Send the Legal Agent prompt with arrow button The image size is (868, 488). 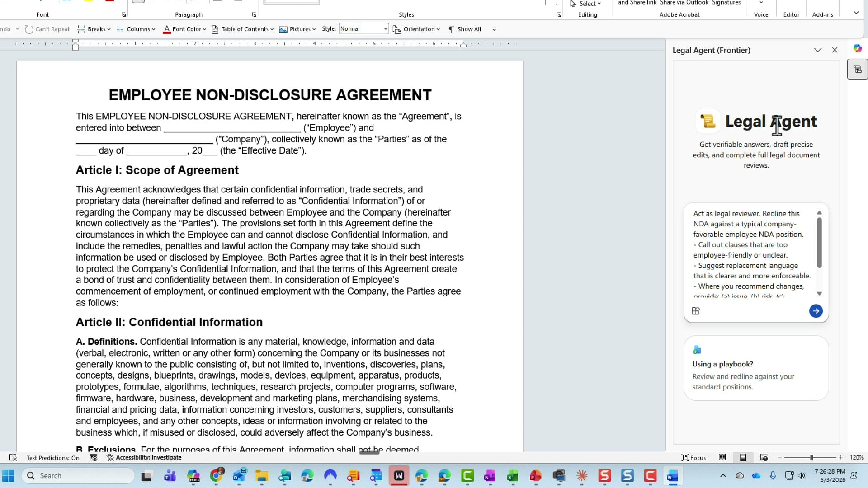816,311
